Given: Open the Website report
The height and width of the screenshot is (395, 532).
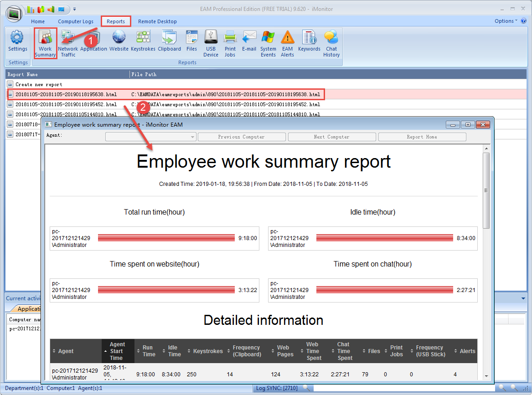Looking at the screenshot, I should pyautogui.click(x=119, y=41).
